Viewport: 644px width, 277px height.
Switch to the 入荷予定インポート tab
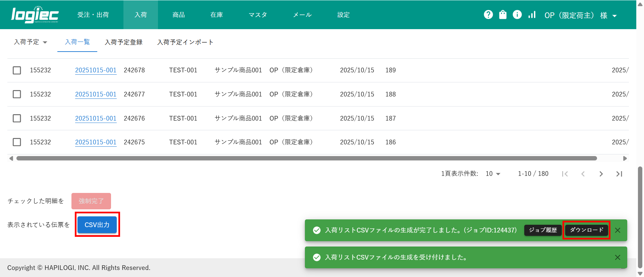coord(185,42)
